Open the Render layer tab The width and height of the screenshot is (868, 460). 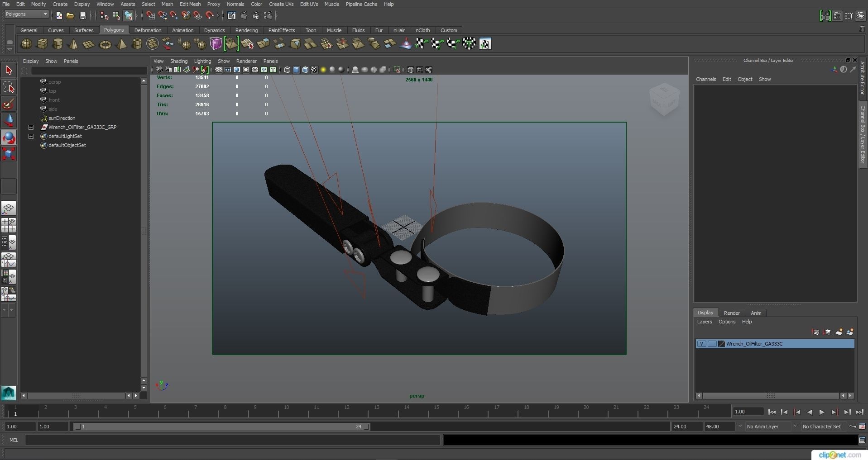pos(731,313)
